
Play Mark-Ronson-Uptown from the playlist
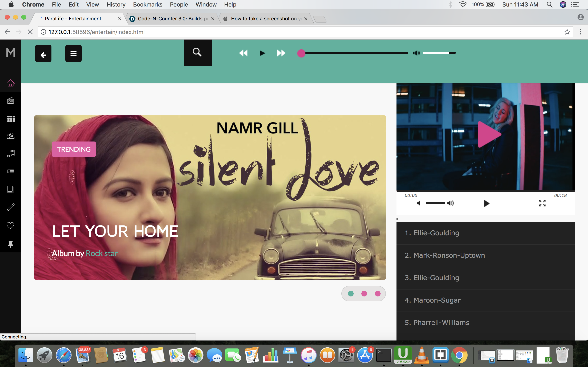[449, 255]
